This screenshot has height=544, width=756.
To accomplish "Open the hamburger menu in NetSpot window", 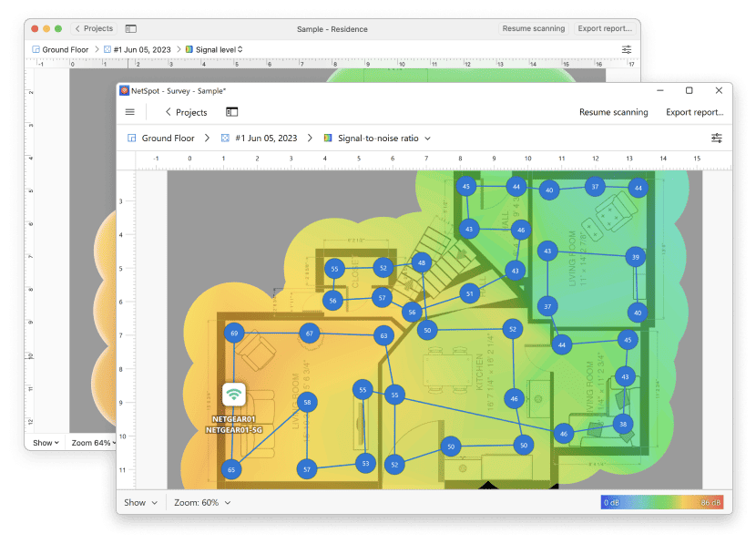I will point(130,112).
